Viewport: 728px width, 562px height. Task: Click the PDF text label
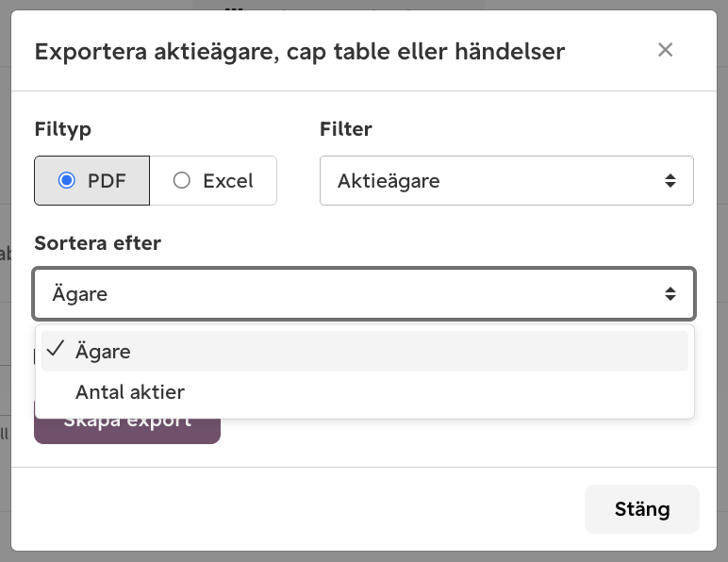coord(107,181)
